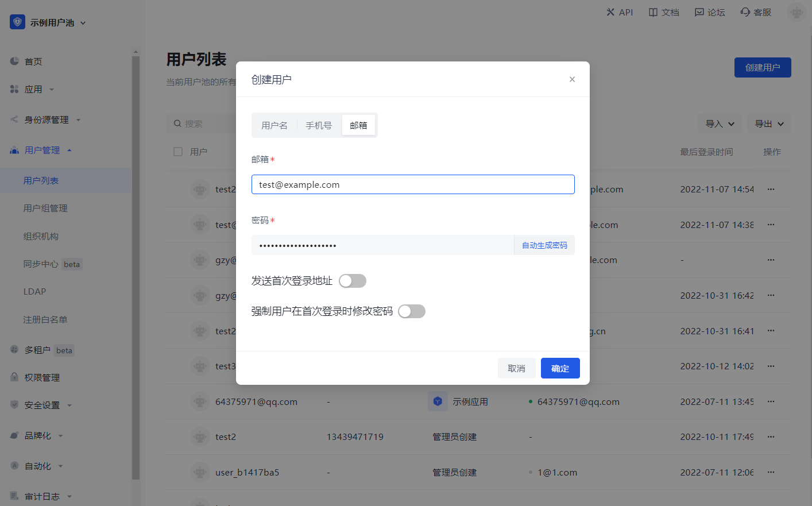Click the auto-generate password link

point(544,245)
